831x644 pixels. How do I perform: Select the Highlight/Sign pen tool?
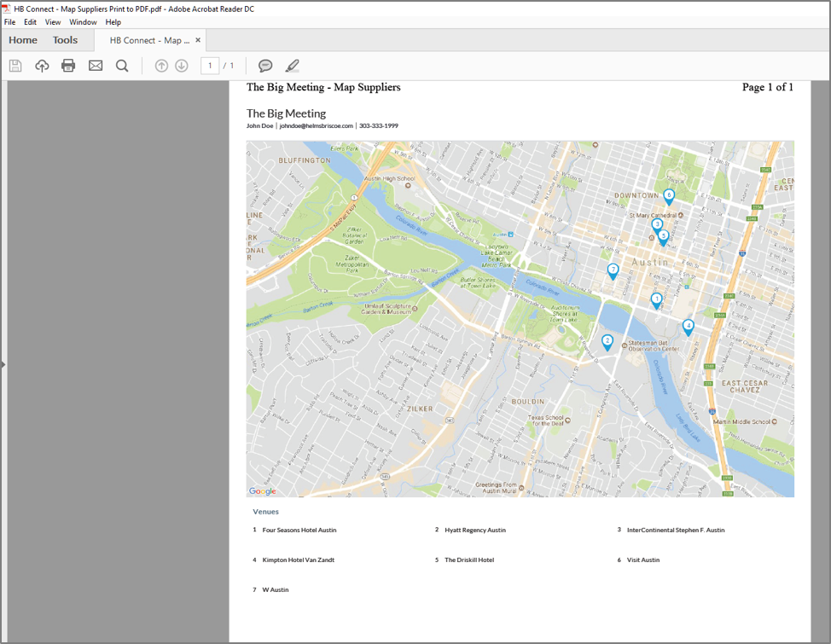point(293,66)
